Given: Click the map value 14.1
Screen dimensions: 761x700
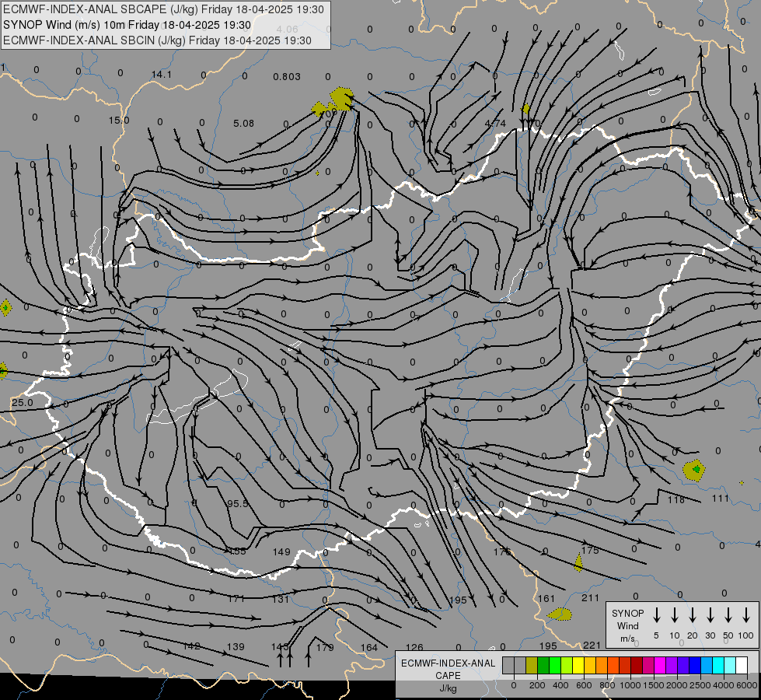Looking at the screenshot, I should (162, 75).
